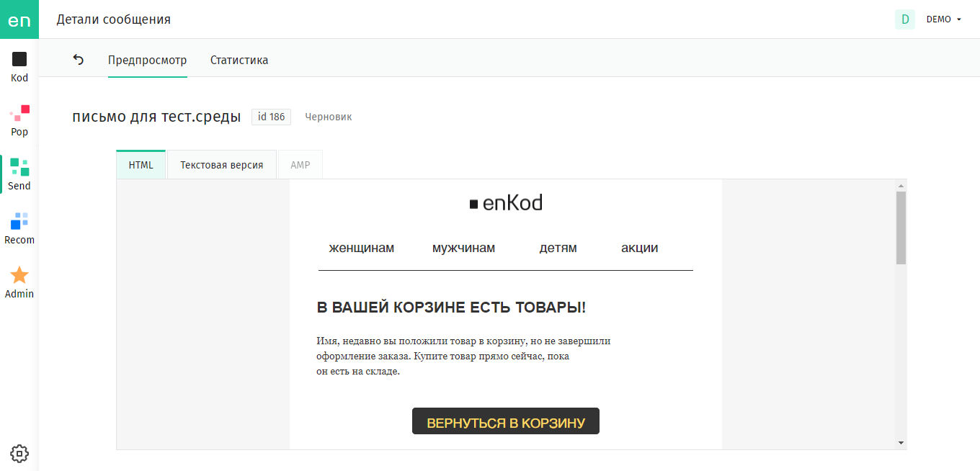Open the женщинам email menu link

click(x=362, y=248)
